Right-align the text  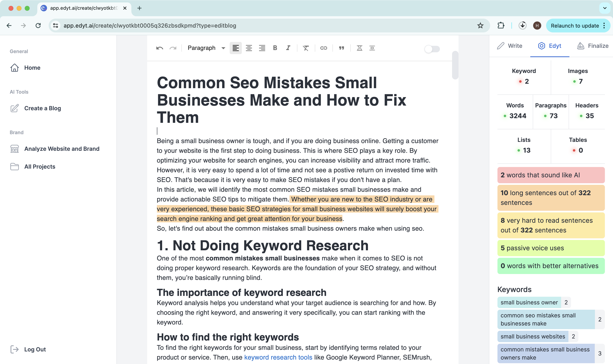point(262,48)
